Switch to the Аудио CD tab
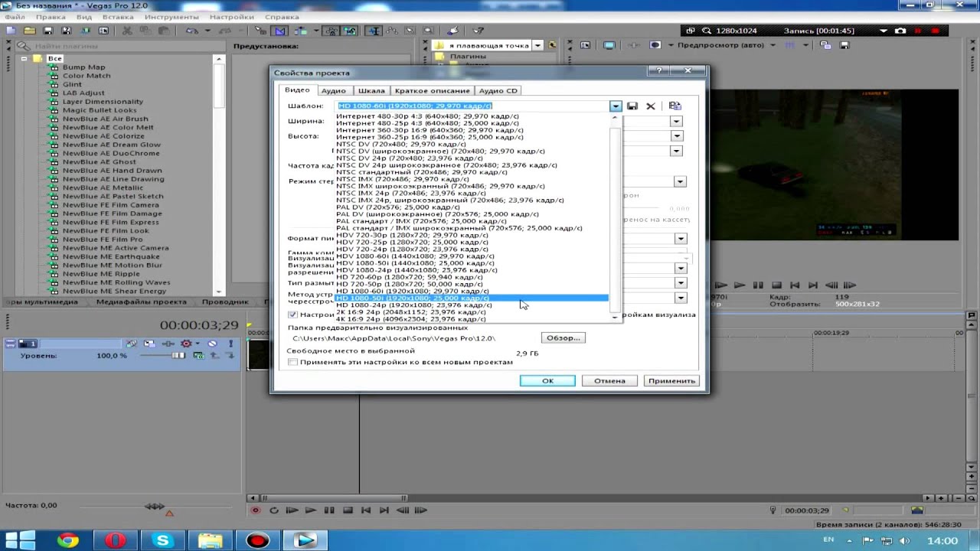This screenshot has width=980, height=551. click(498, 90)
